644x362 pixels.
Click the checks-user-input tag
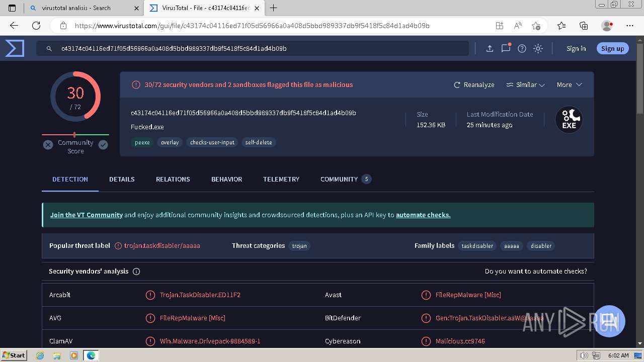pyautogui.click(x=212, y=142)
